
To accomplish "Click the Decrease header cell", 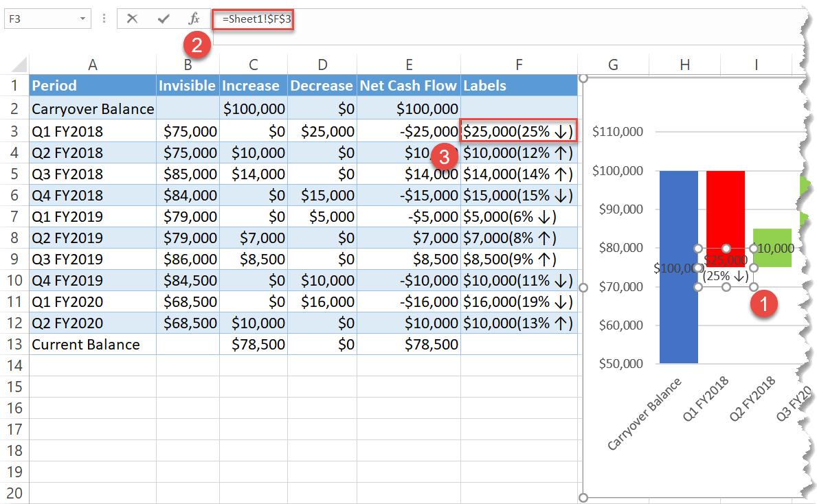I will click(322, 85).
